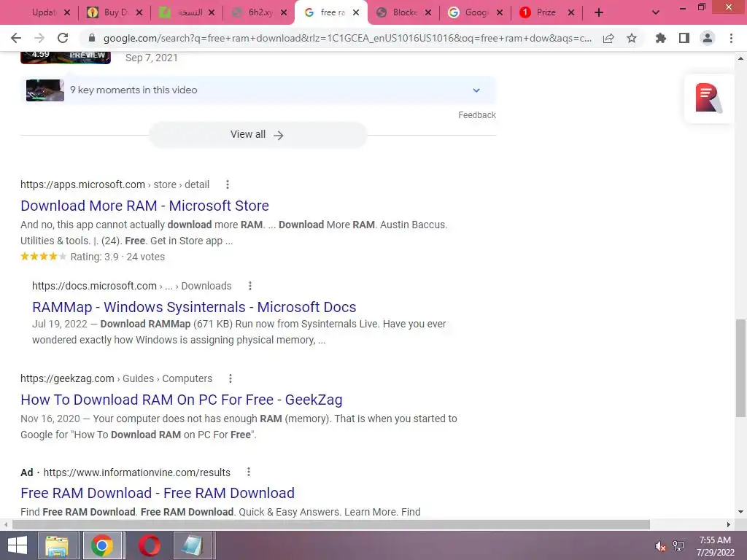This screenshot has width=747, height=560.
Task: Click the Feedback link
Action: click(477, 115)
